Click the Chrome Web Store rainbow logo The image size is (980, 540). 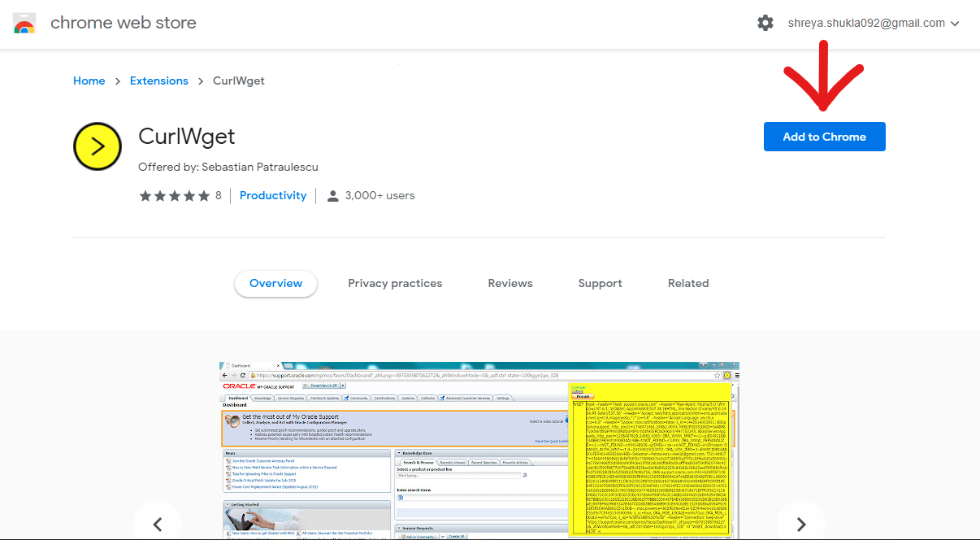(x=24, y=23)
